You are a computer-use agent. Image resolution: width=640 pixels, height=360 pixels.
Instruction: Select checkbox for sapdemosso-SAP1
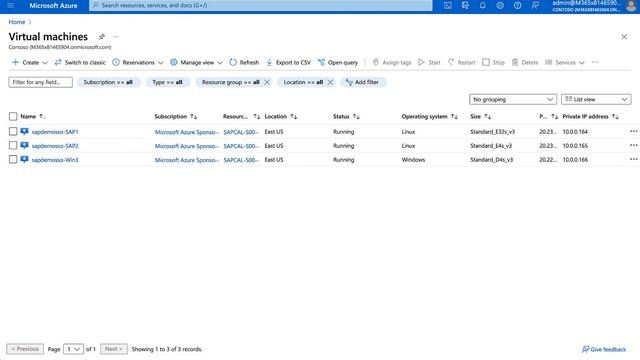13,131
